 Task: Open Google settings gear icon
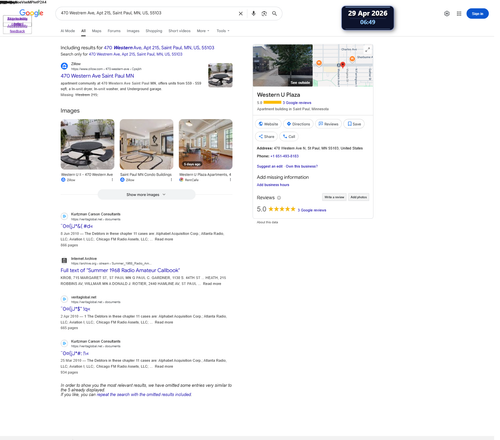pyautogui.click(x=447, y=14)
